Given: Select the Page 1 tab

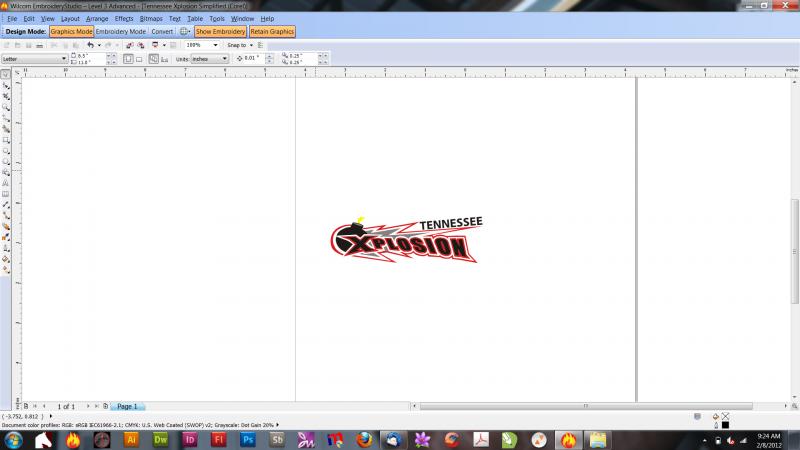Looking at the screenshot, I should click(x=127, y=407).
